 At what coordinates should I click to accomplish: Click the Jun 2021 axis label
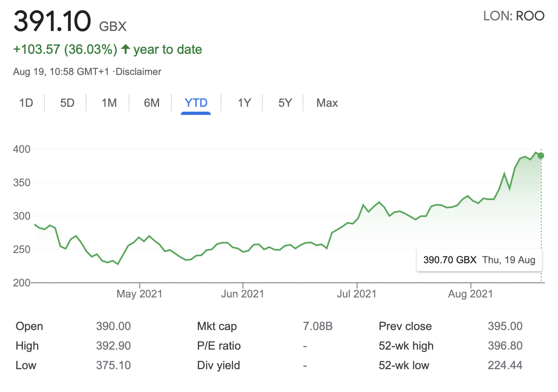coord(243,294)
